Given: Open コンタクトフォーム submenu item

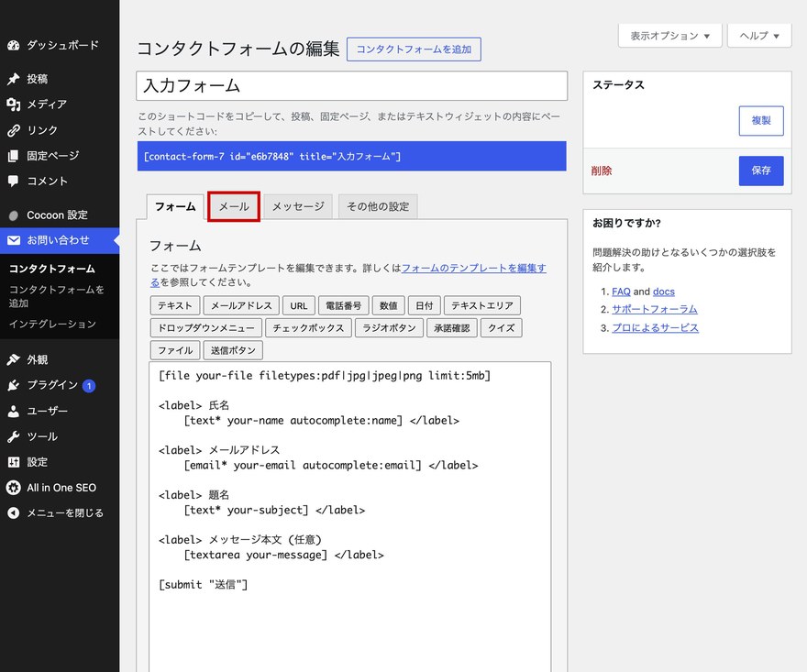Looking at the screenshot, I should [52, 269].
